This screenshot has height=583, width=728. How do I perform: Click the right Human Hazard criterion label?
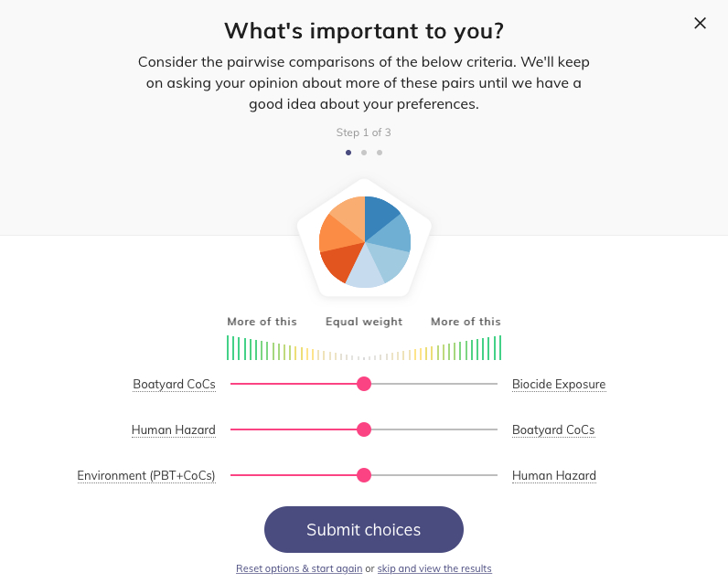554,475
